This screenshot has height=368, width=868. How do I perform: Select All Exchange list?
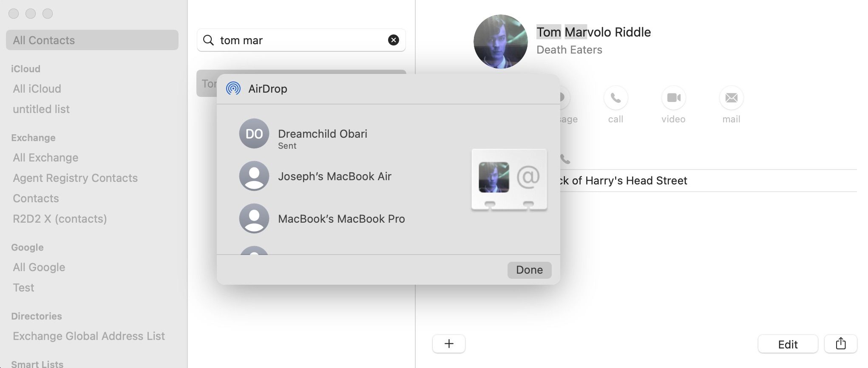tap(45, 157)
